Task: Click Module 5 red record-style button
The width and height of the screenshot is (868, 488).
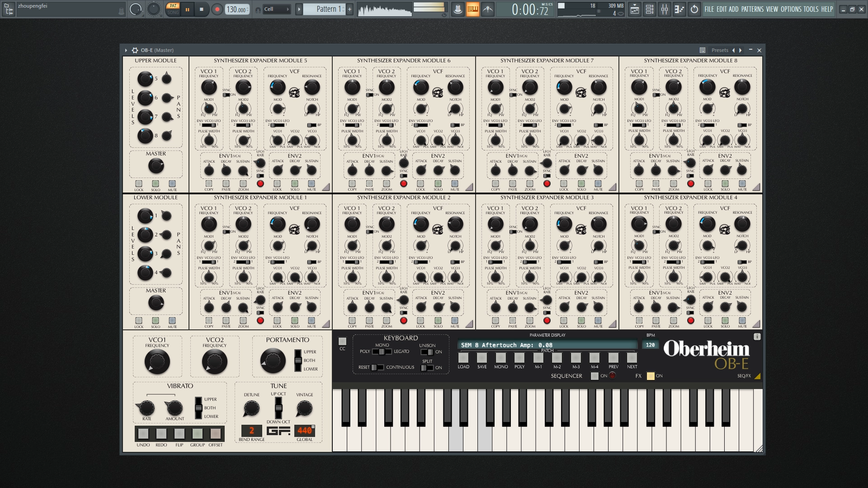Action: point(260,183)
